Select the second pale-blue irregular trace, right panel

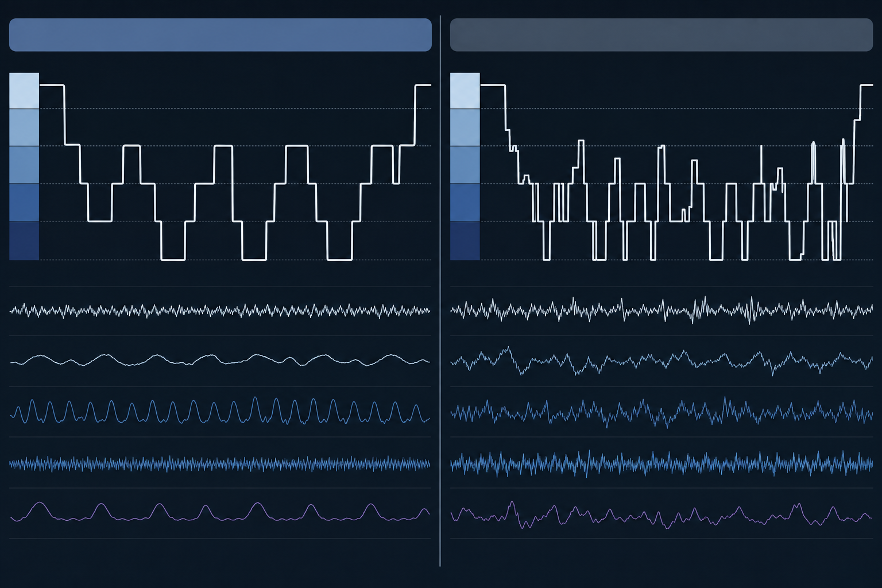pyautogui.click(x=661, y=361)
